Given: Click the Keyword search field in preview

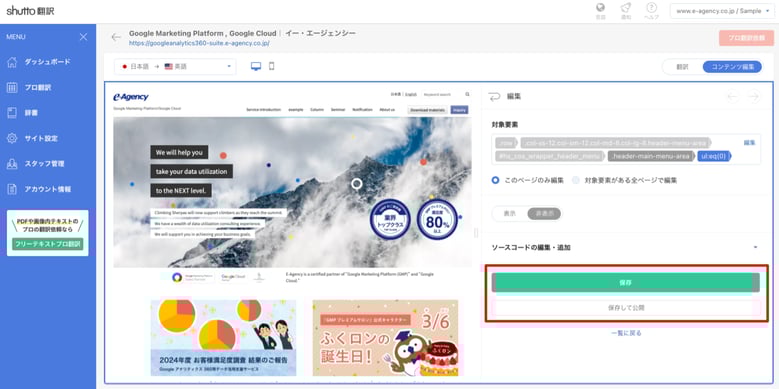Looking at the screenshot, I should click(x=441, y=94).
